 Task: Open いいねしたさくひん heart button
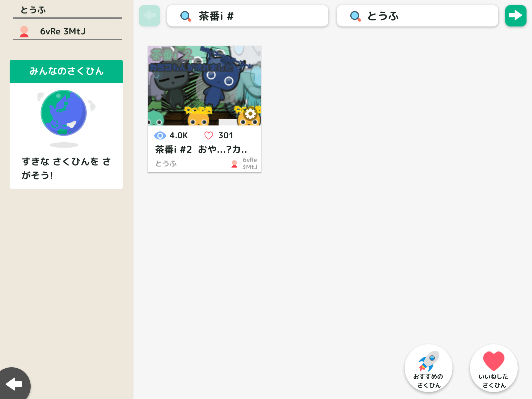coord(494,368)
